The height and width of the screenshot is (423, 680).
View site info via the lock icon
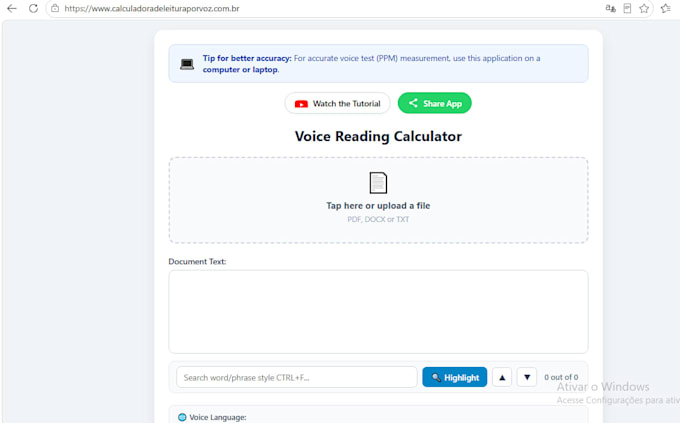point(55,8)
